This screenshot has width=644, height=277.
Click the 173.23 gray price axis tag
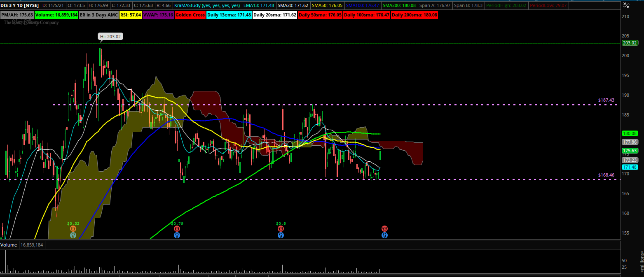click(x=631, y=160)
